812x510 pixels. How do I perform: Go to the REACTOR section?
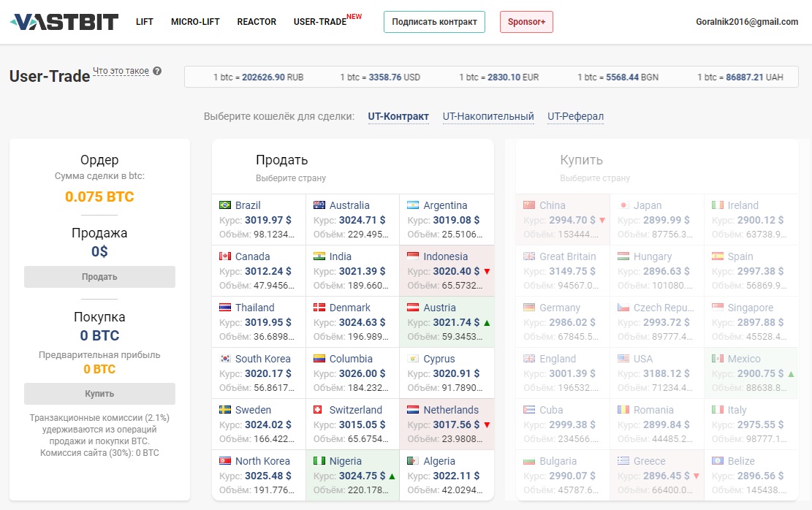click(x=257, y=22)
